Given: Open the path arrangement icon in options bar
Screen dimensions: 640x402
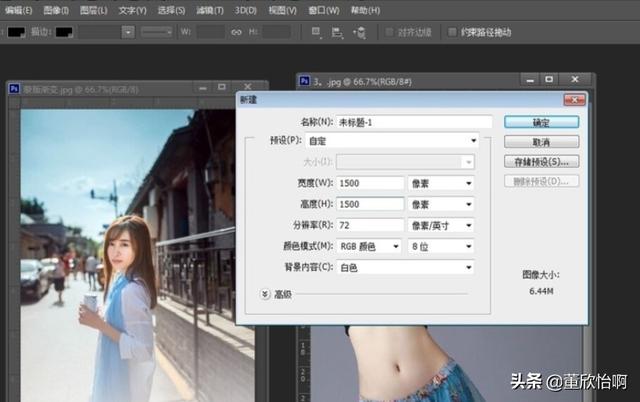Looking at the screenshot, I should [x=360, y=32].
